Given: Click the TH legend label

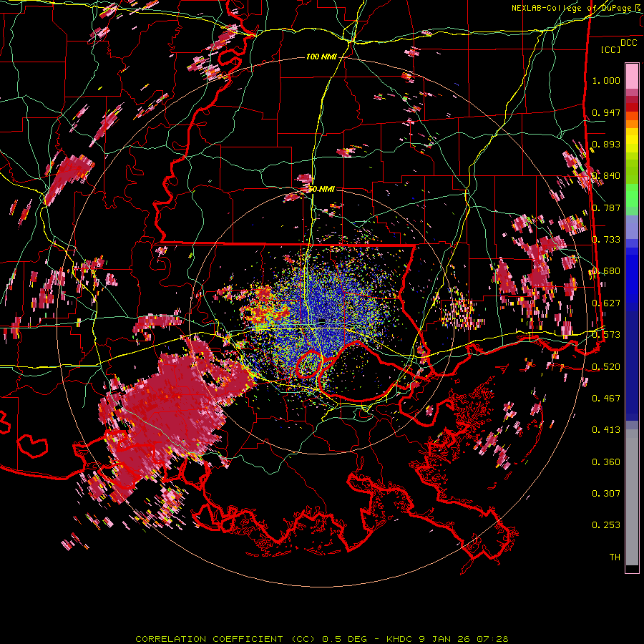Looking at the screenshot, I should click(615, 557).
